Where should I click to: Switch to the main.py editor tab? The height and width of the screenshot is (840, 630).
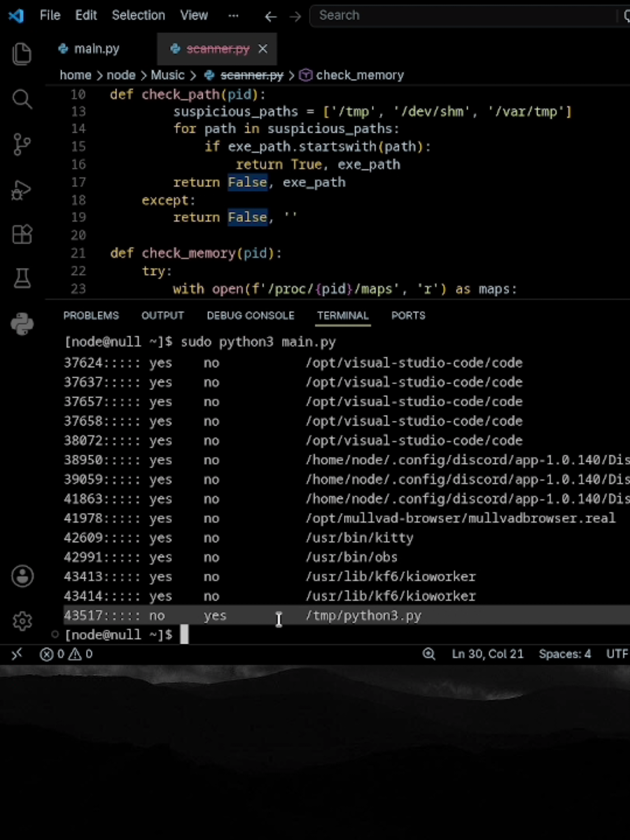(x=96, y=49)
